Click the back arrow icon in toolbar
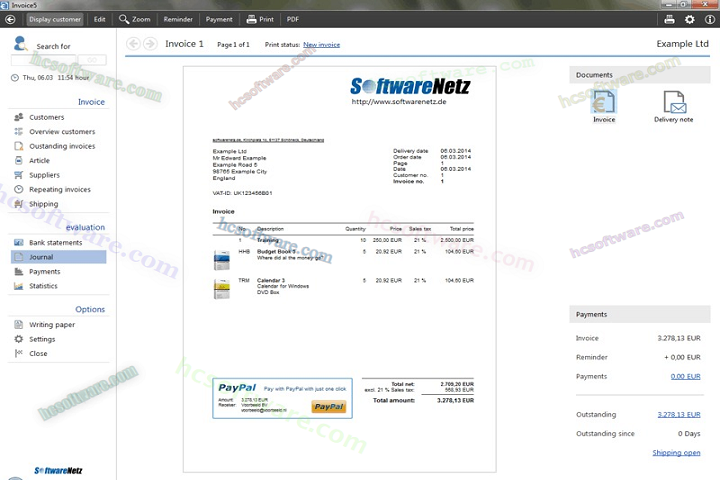 coord(10,19)
